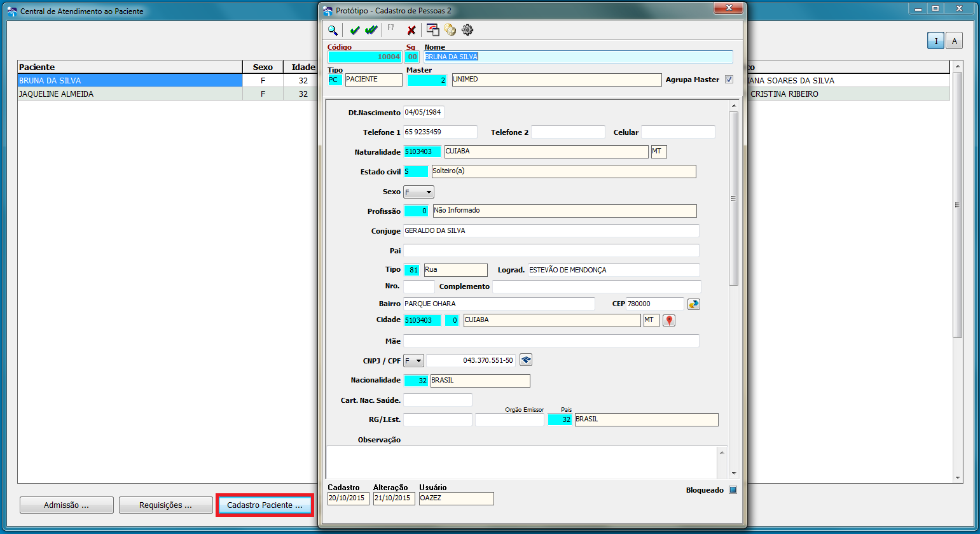Click the red X cancel icon
This screenshot has width=980, height=534.
pos(411,30)
